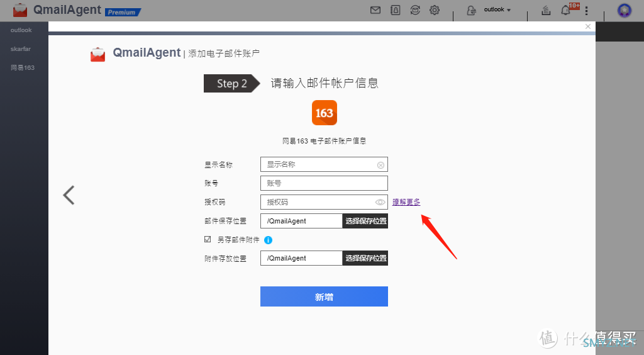Click the info icon beside 另存邮件附件
The height and width of the screenshot is (355, 644).
coord(268,240)
